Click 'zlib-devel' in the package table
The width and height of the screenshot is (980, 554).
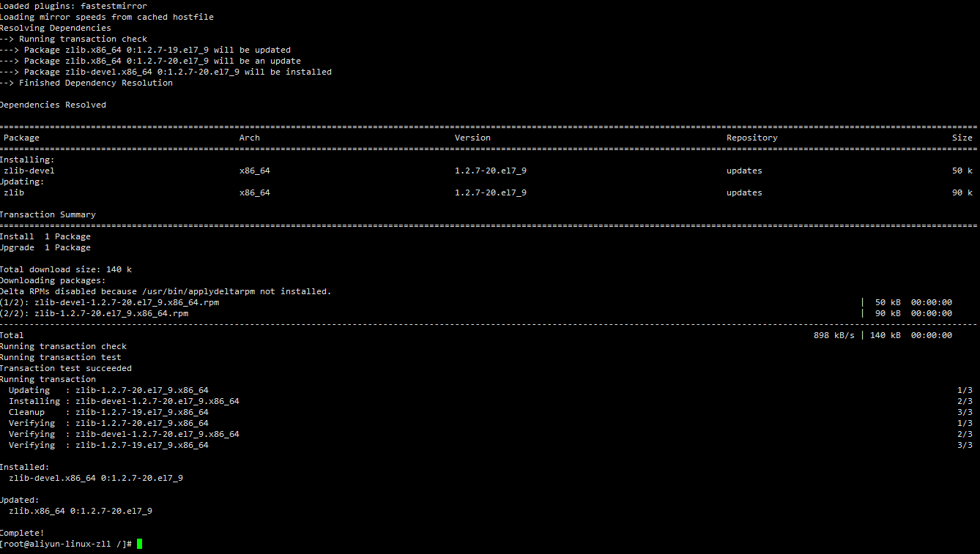click(x=29, y=171)
